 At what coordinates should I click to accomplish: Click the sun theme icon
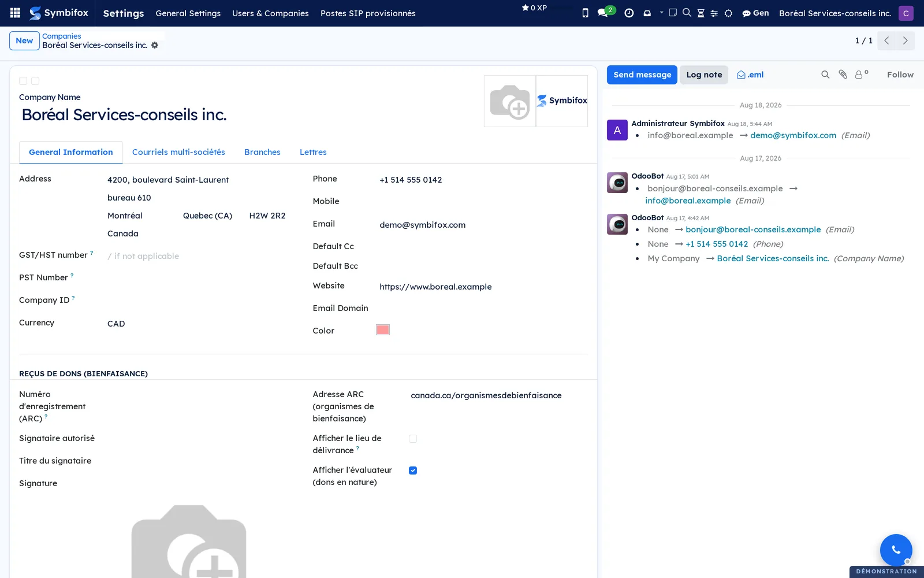pos(728,13)
